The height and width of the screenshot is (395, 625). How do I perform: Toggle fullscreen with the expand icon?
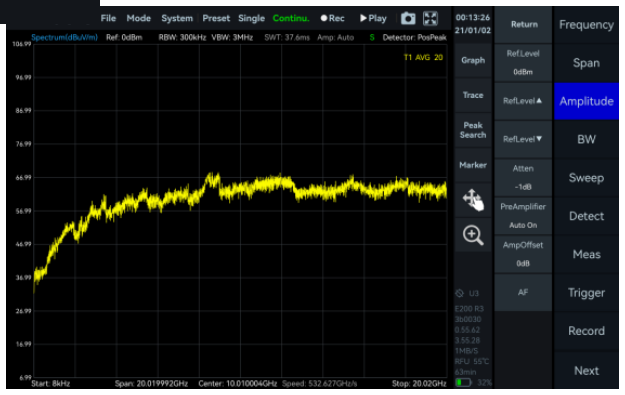pos(430,18)
